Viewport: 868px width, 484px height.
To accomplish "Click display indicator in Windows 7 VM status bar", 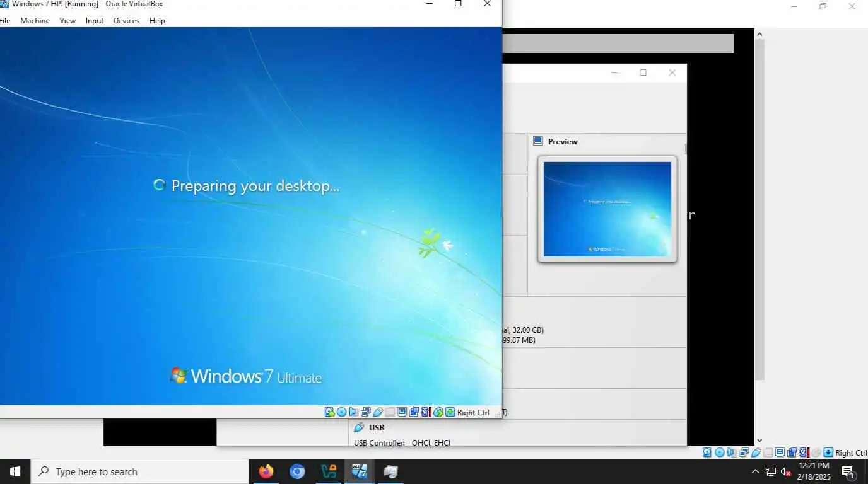I will [402, 412].
